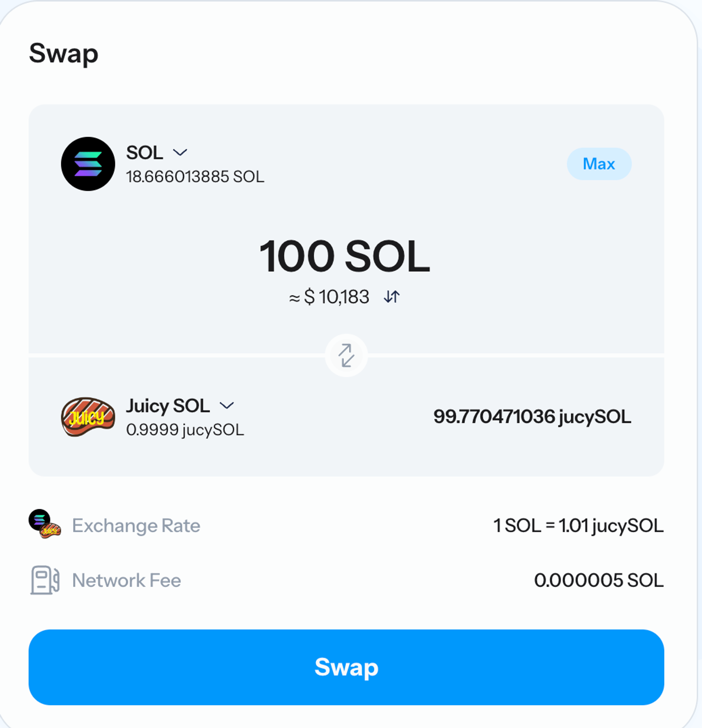This screenshot has width=702, height=728.
Task: Click the 1 SOL = 1.01 jucySOL rate
Action: [x=578, y=526]
